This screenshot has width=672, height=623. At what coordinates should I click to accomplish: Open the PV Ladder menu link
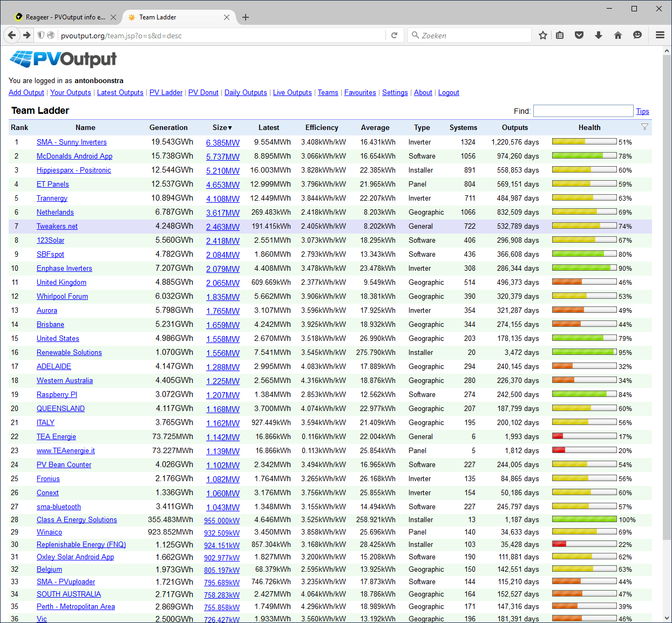166,93
